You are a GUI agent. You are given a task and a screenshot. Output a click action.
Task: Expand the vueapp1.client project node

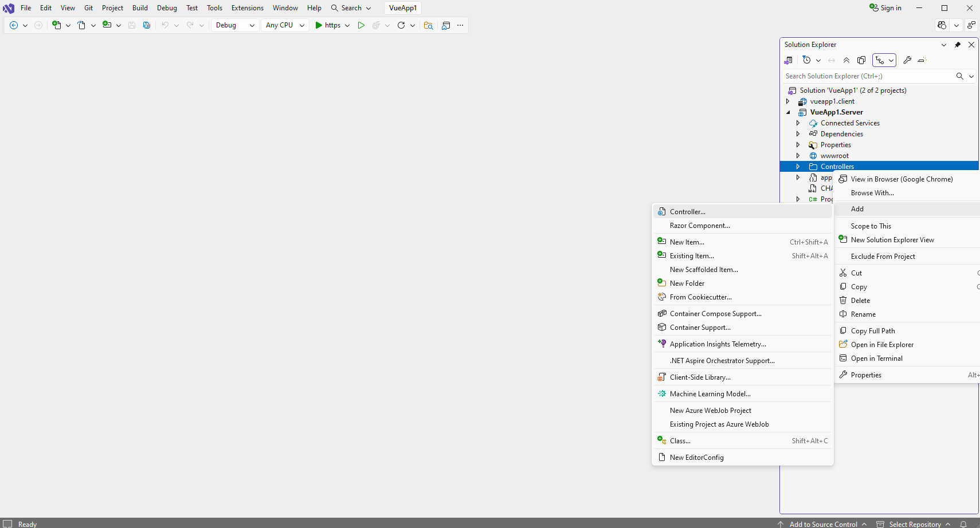click(x=787, y=101)
